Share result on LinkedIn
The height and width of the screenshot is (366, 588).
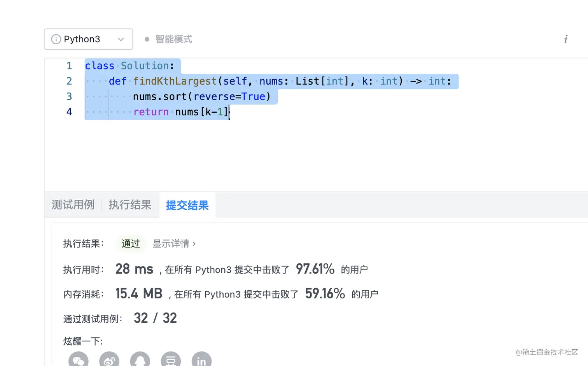tap(201, 360)
